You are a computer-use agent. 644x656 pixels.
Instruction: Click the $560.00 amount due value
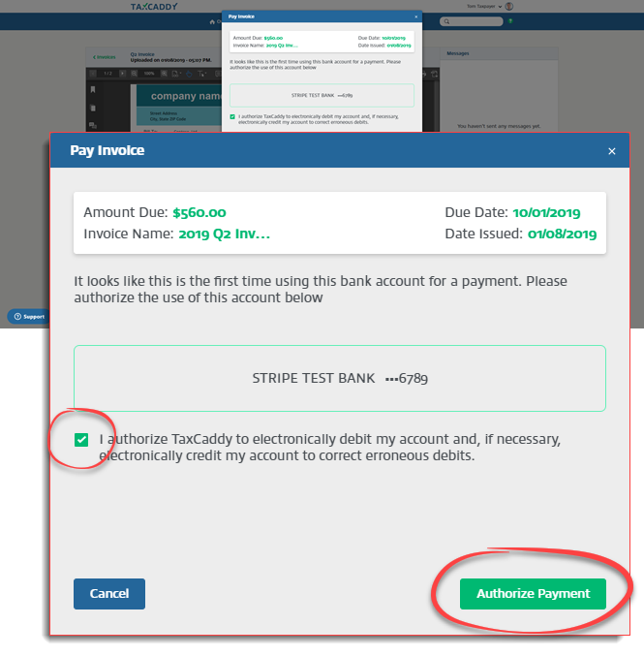point(199,212)
